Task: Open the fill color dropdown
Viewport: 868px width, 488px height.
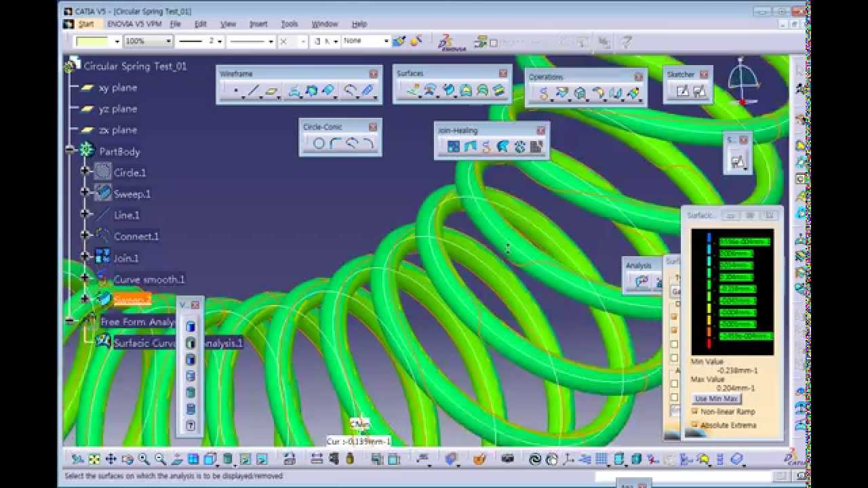Action: click(x=117, y=41)
